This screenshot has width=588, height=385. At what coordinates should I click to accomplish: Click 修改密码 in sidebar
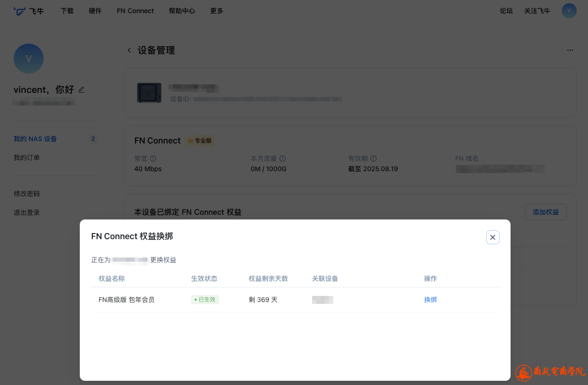click(x=27, y=194)
